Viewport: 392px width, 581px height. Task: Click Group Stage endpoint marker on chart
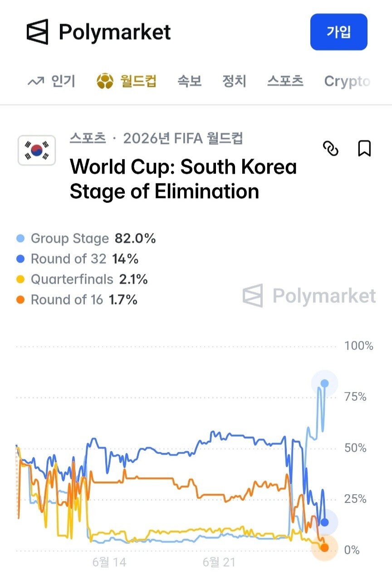(324, 383)
